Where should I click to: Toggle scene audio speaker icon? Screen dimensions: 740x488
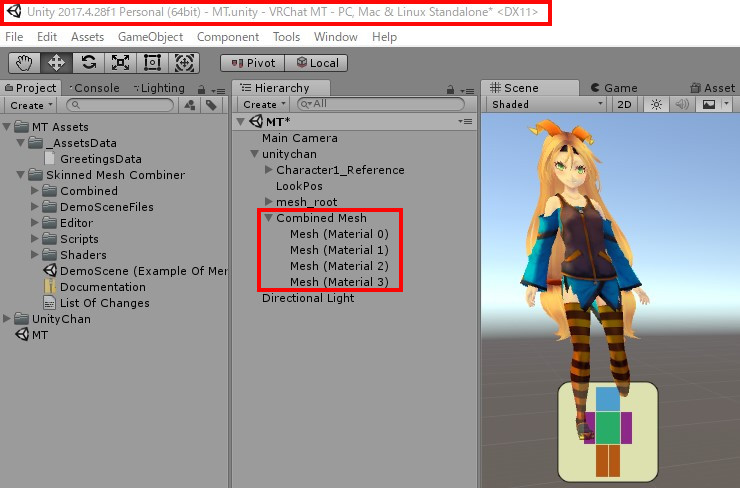click(x=682, y=104)
